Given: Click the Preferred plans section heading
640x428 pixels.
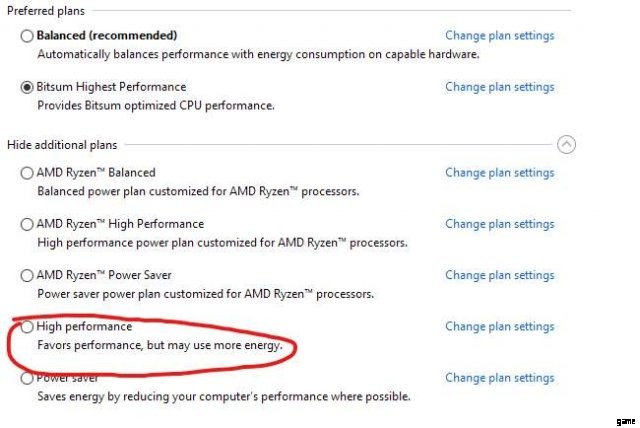Looking at the screenshot, I should pos(46,11).
